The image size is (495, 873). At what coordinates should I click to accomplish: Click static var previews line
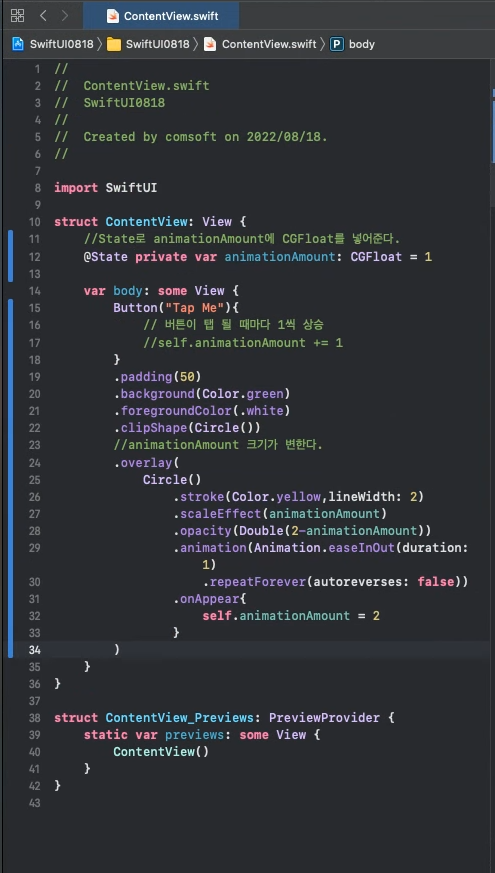[x=202, y=735]
